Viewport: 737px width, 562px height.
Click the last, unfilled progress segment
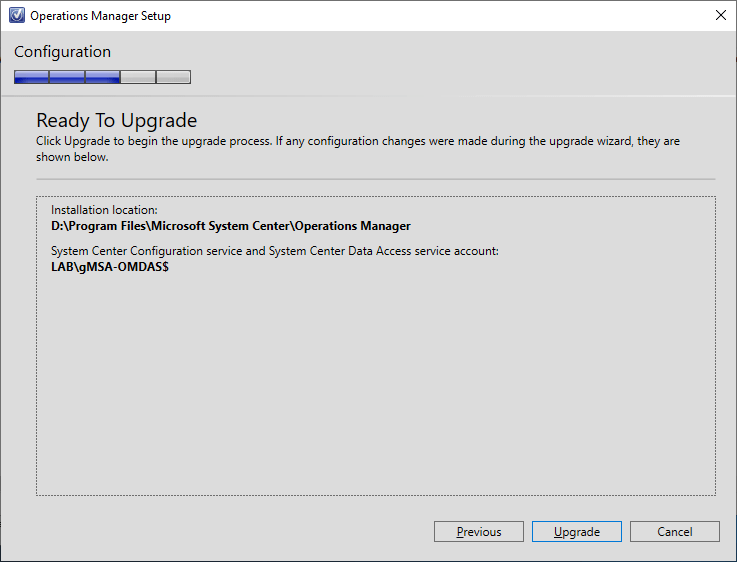point(173,77)
